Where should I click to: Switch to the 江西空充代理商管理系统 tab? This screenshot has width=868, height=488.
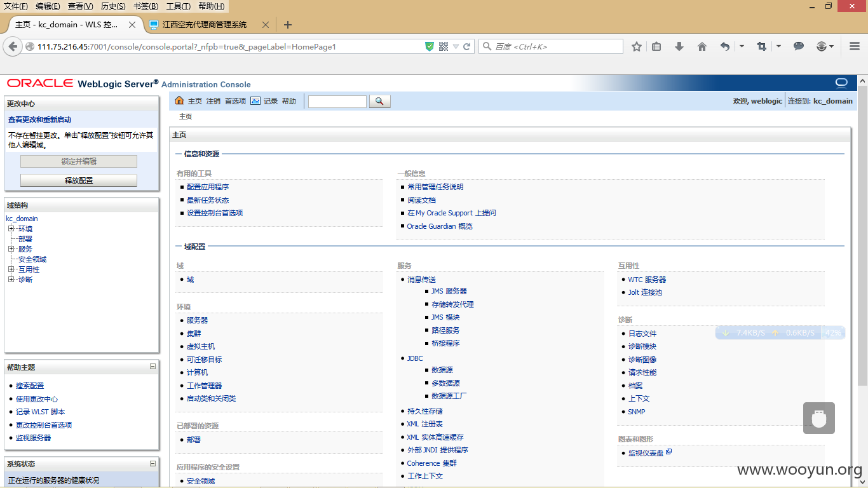204,25
